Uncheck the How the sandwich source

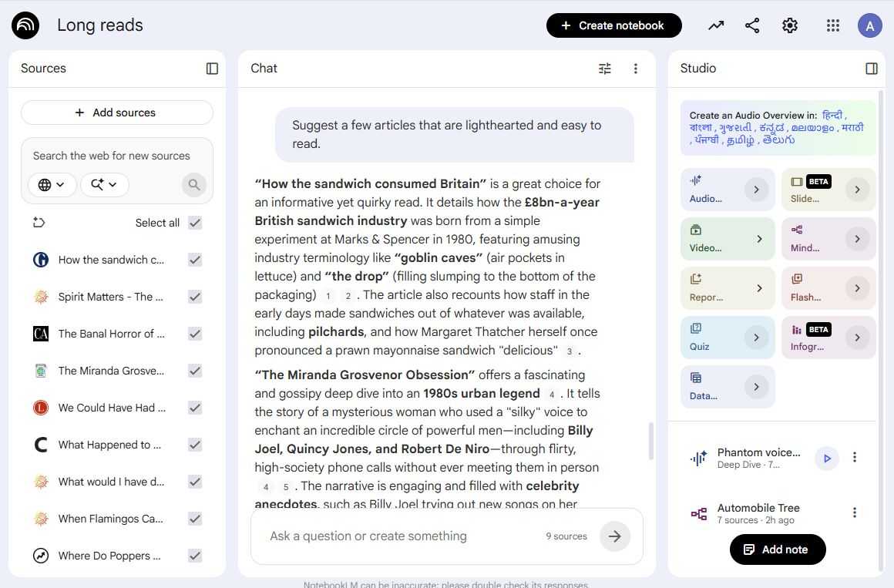tap(195, 260)
